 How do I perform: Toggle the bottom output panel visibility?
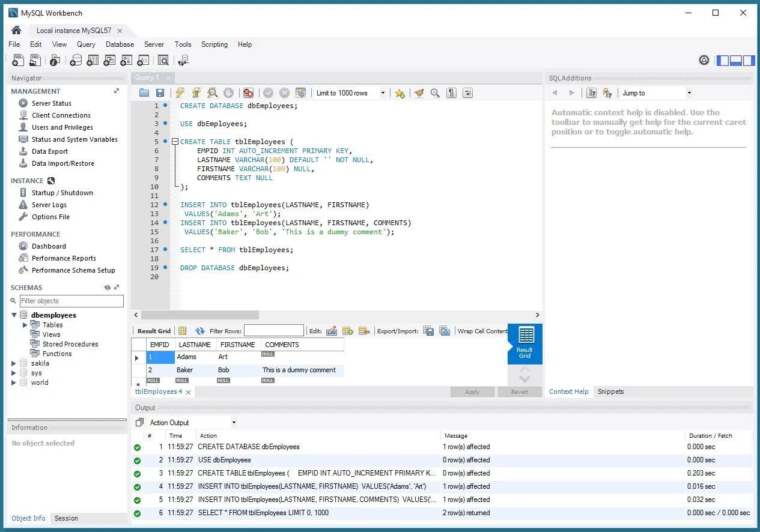[x=735, y=60]
